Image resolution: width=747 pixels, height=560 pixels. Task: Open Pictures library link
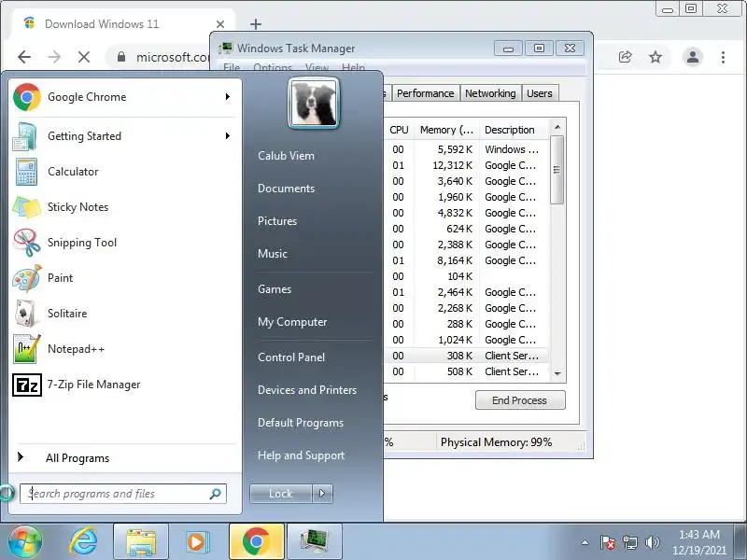(277, 221)
